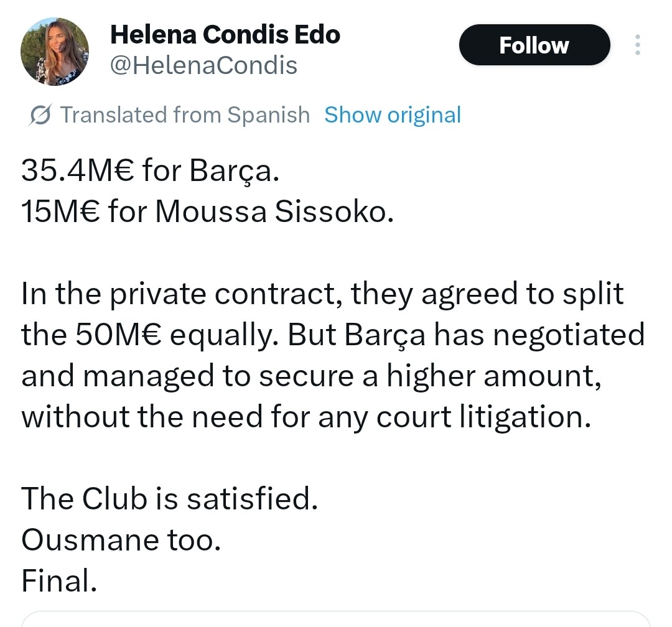Viewport: 672px width, 627px height.
Task: Open the Helena Condis Edo display name
Action: (225, 35)
